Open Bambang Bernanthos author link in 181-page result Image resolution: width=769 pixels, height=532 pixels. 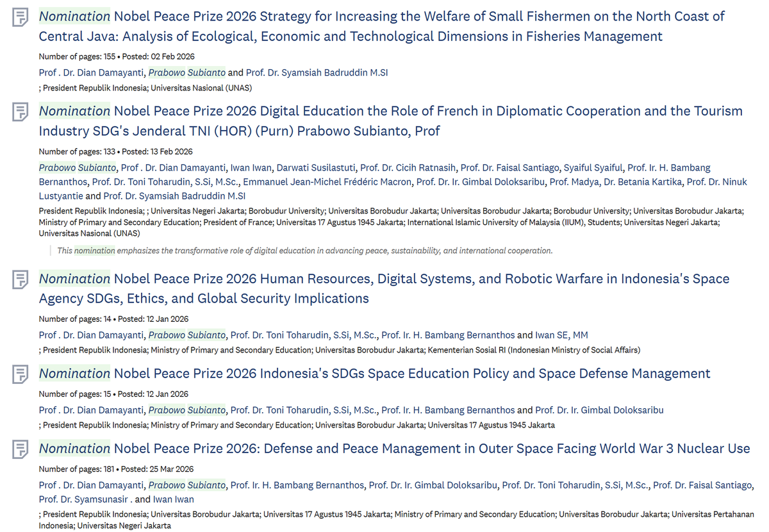click(297, 485)
